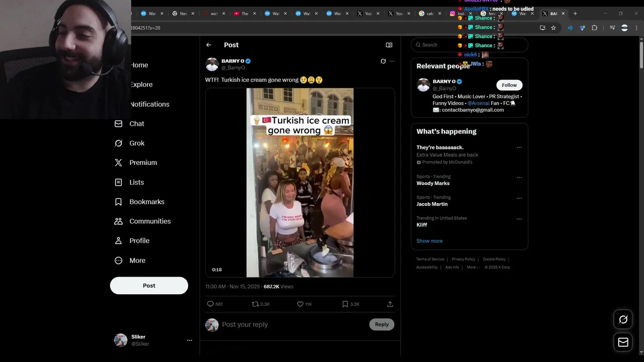
Task: Open Terms of Service footer link
Action: click(x=430, y=259)
